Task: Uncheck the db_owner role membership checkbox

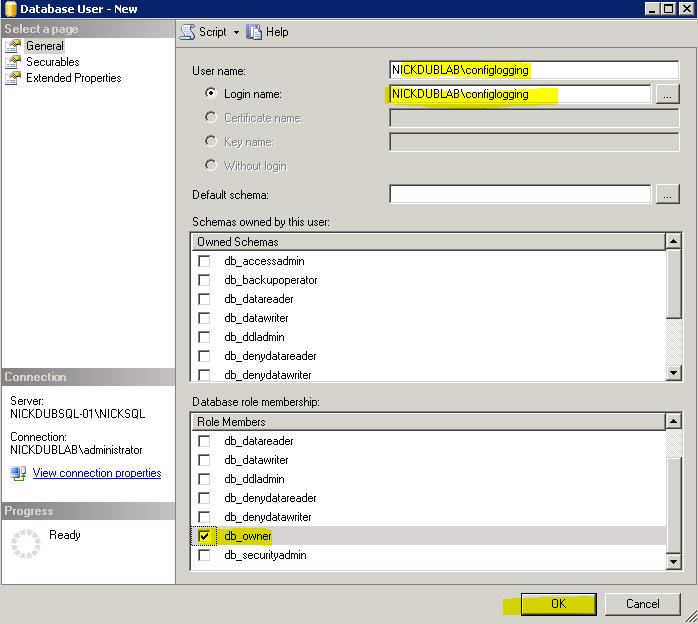Action: (x=204, y=537)
